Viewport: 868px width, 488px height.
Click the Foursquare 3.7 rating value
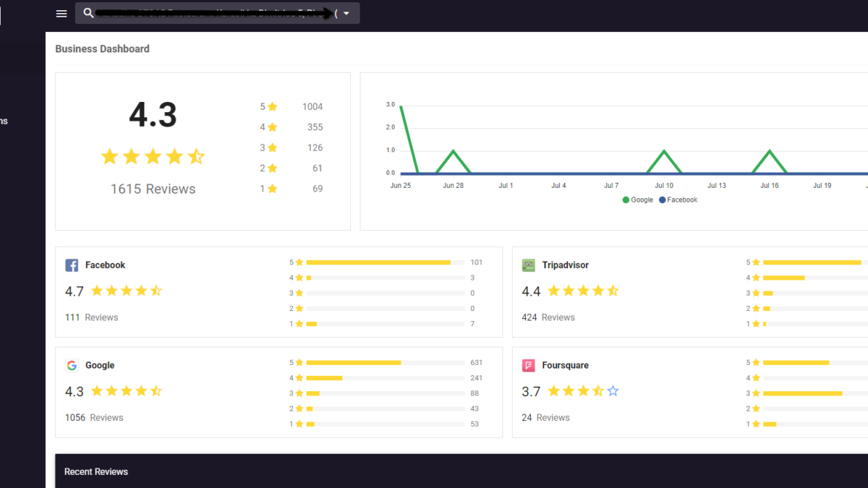(x=531, y=392)
